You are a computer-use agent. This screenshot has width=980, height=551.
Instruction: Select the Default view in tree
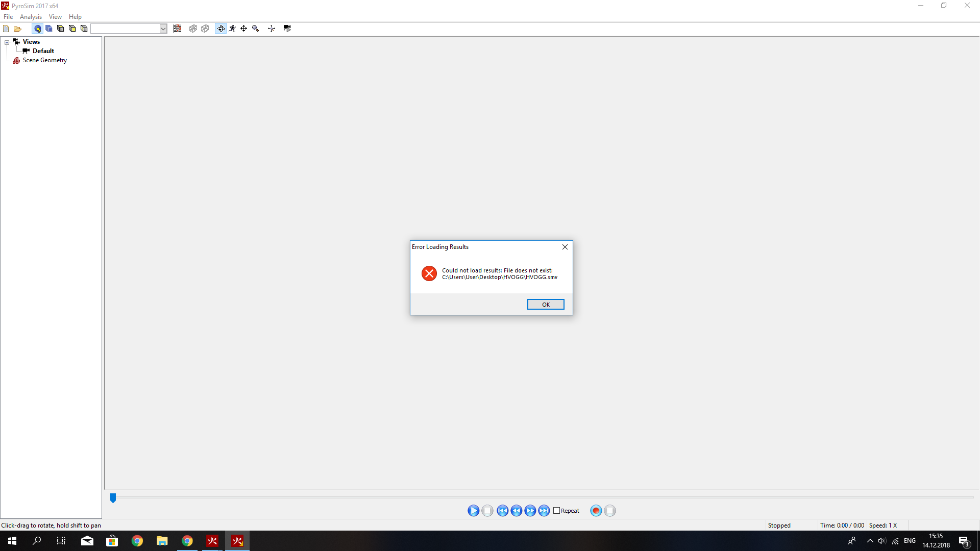point(43,51)
